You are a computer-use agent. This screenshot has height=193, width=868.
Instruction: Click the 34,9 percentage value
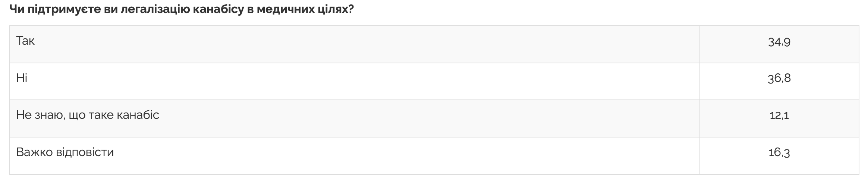tap(779, 42)
